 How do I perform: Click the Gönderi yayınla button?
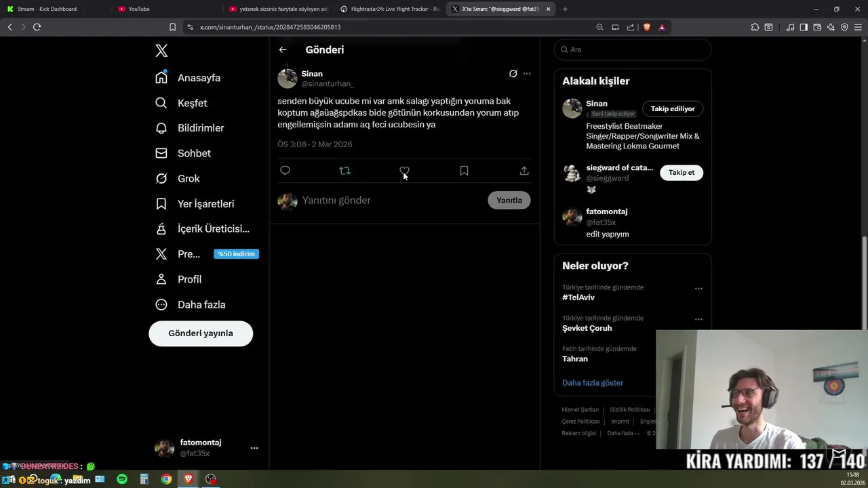[201, 333]
